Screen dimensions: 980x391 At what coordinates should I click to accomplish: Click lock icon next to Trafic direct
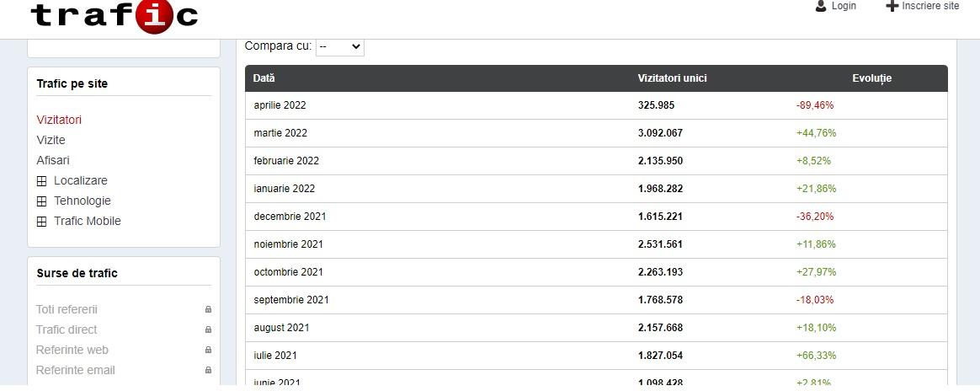point(208,330)
